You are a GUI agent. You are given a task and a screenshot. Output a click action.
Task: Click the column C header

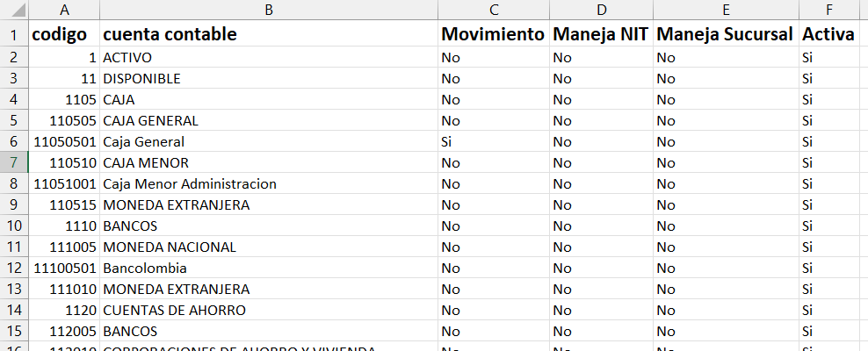pyautogui.click(x=494, y=10)
